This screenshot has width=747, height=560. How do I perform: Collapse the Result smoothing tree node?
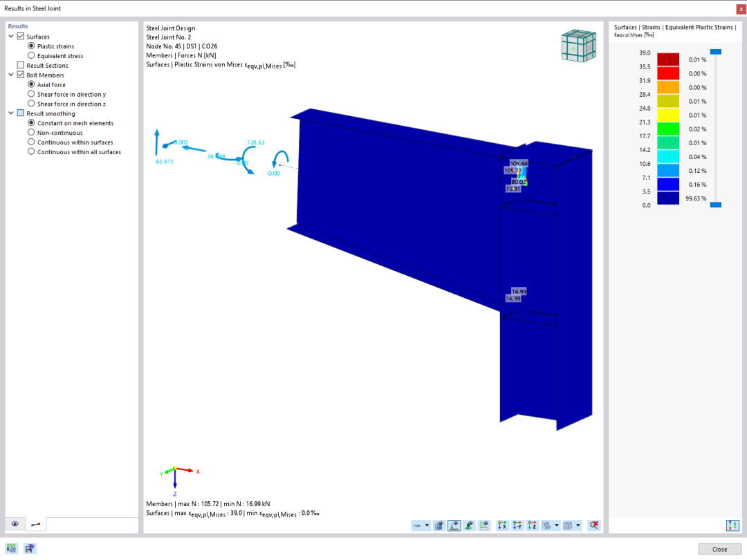coord(11,113)
